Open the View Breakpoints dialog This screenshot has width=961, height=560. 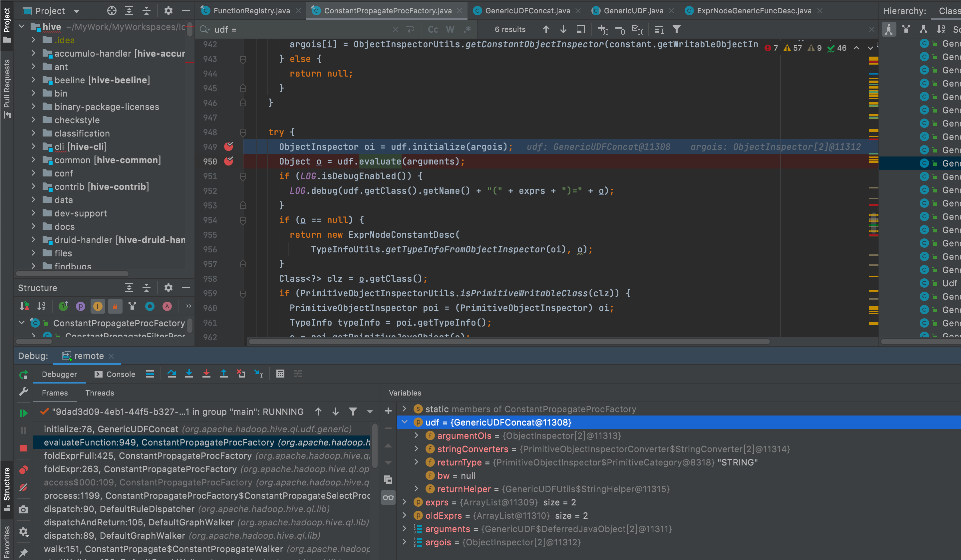click(23, 470)
